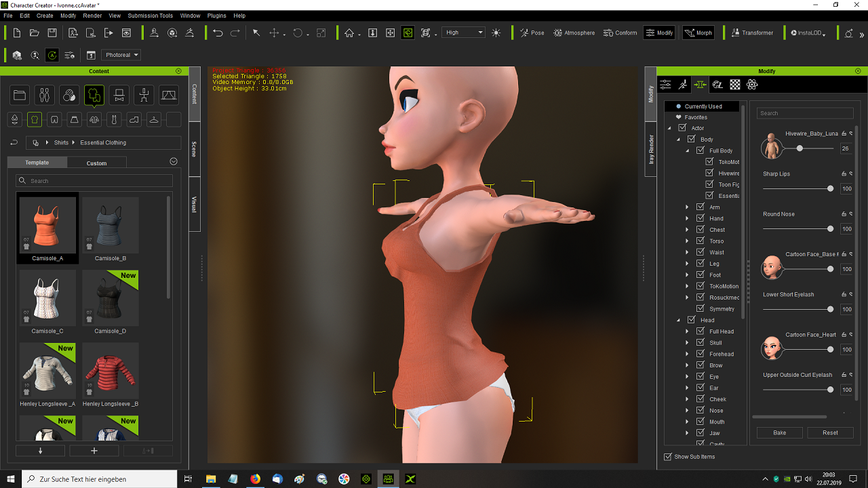The width and height of the screenshot is (868, 488).
Task: Open the Material palette tab in Modify
Action: 717,85
